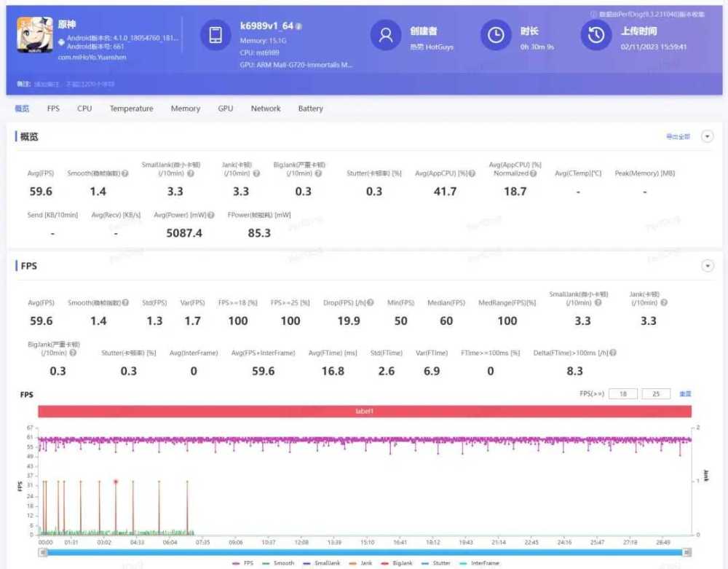Click the red label1 segment bar

364,412
